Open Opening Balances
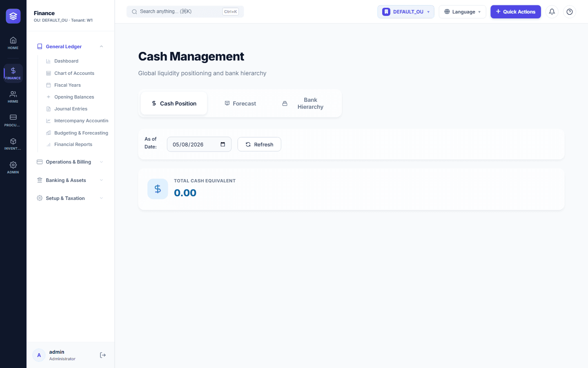Screen dimensions: 588x368 click(x=74, y=97)
